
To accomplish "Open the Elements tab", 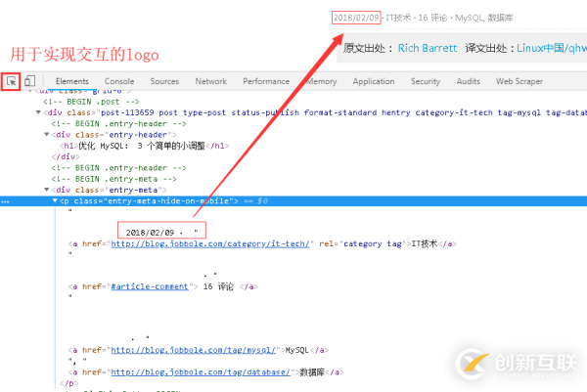I will tap(72, 81).
